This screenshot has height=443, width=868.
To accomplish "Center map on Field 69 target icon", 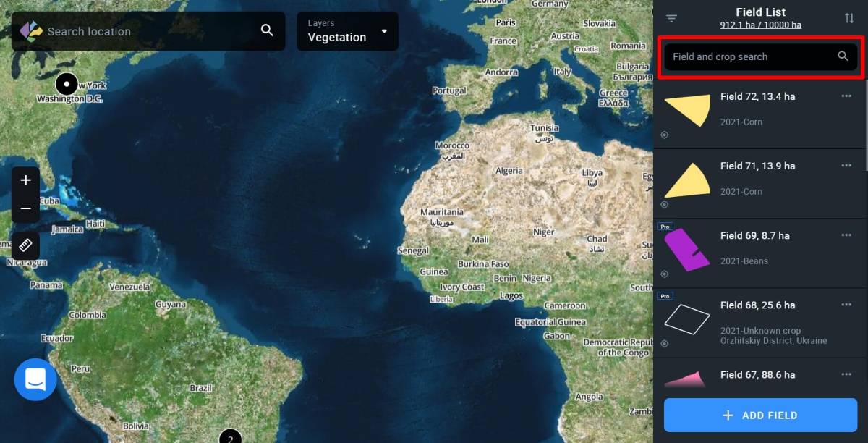I will (x=665, y=274).
